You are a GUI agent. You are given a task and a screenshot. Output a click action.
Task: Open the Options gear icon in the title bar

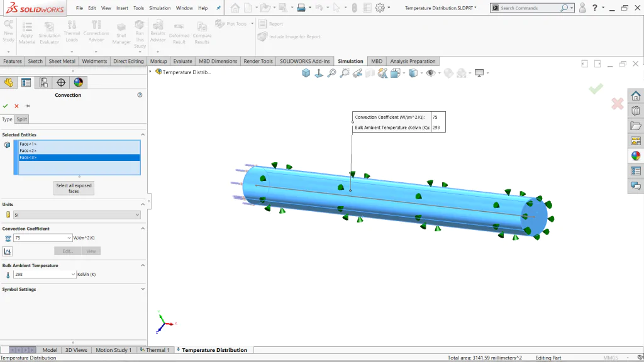pos(380,8)
